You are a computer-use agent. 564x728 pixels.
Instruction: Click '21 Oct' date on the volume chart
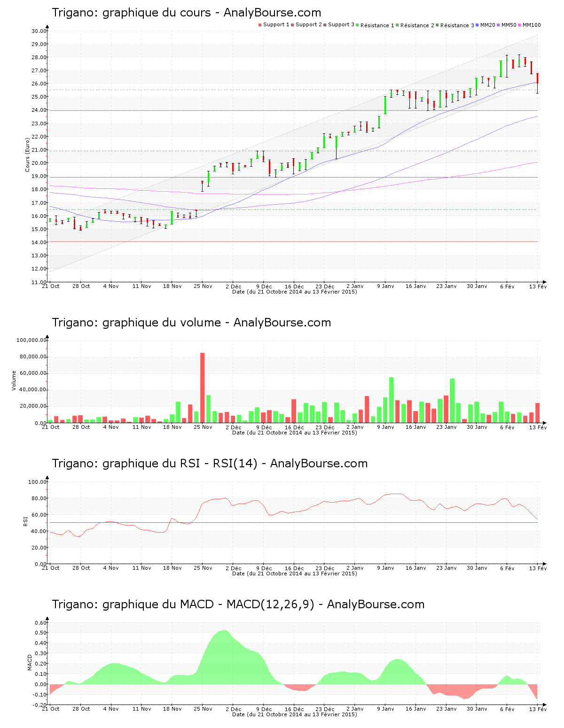pos(51,427)
